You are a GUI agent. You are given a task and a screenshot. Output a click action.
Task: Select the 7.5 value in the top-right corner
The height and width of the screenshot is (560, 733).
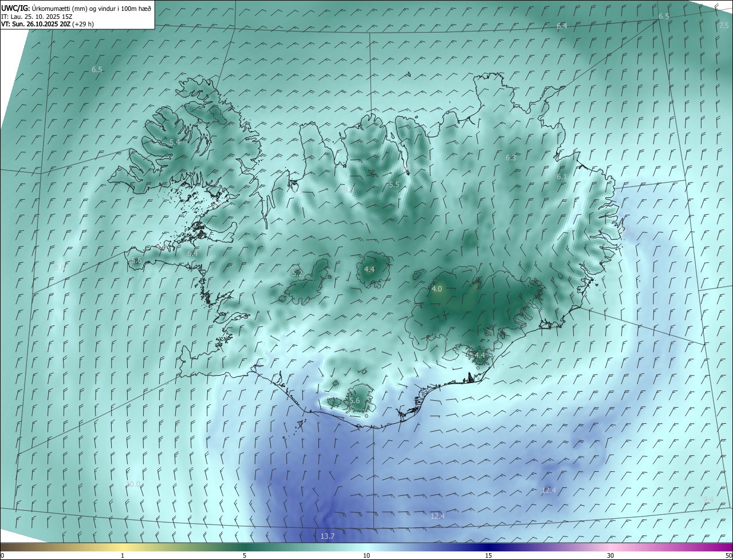pyautogui.click(x=724, y=26)
